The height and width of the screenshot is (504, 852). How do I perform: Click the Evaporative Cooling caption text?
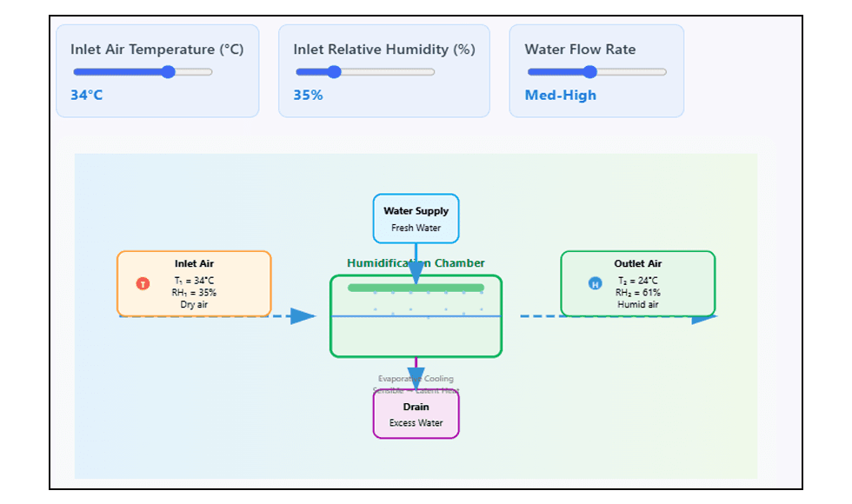point(416,379)
